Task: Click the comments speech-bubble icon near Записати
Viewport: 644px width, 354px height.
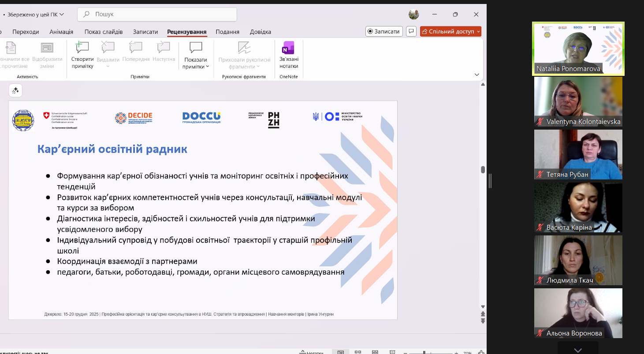Action: pyautogui.click(x=411, y=31)
